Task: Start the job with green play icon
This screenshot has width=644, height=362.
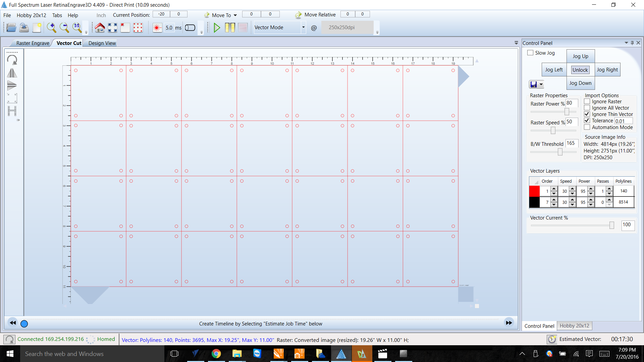Action: (217, 27)
